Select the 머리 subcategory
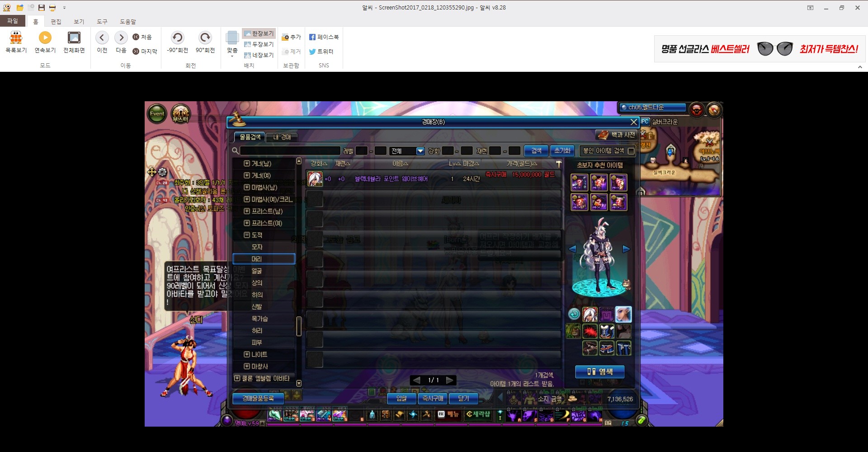Screen dimensions: 868x452 [264, 259]
